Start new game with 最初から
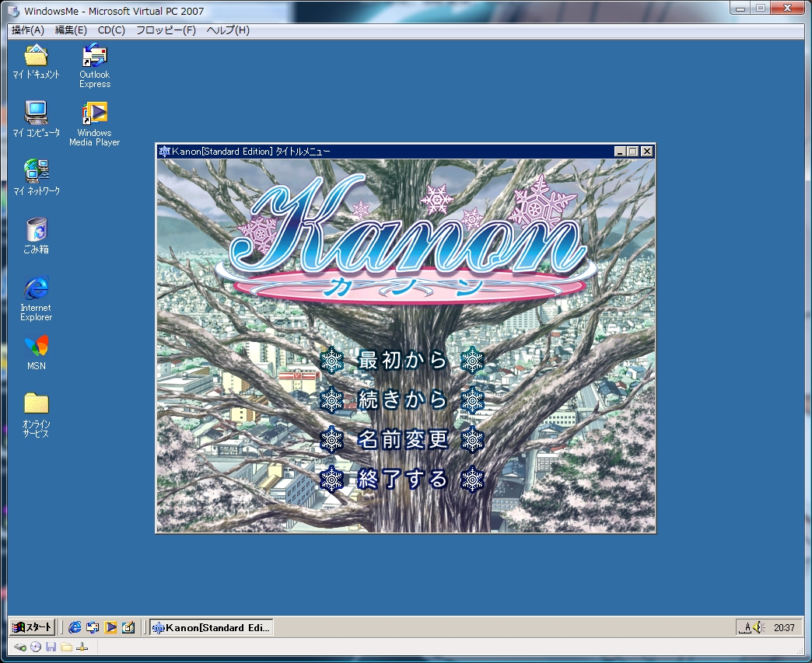812x663 pixels. [x=402, y=360]
